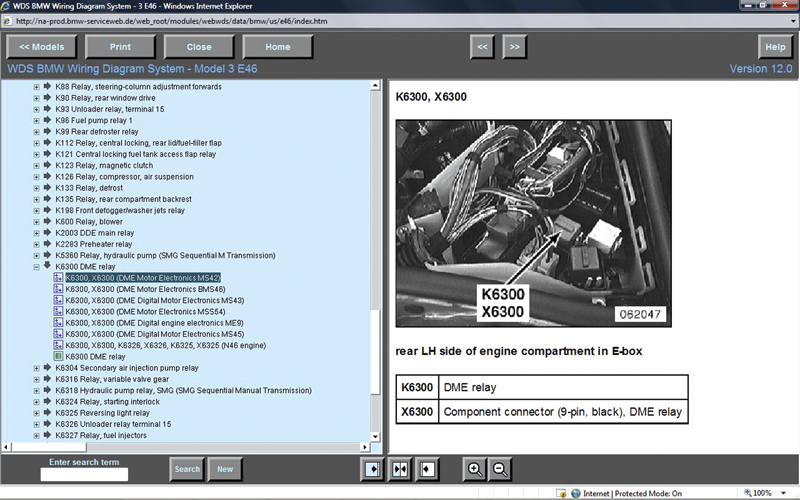Viewport: 800px width, 500px height.
Task: Click arrow icon beside K133 Relay defrost
Action: 47,187
